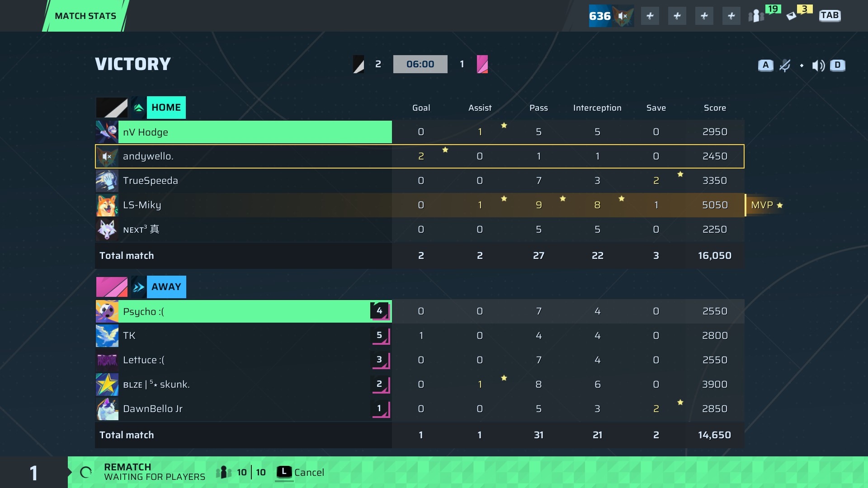Select the LS-Miky player name
This screenshot has height=488, width=868.
pos(142,205)
